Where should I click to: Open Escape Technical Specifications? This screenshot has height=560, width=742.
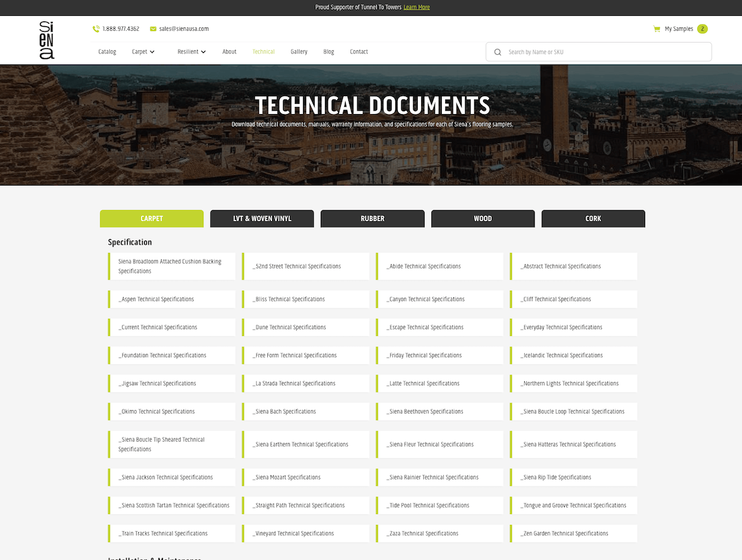(x=440, y=327)
